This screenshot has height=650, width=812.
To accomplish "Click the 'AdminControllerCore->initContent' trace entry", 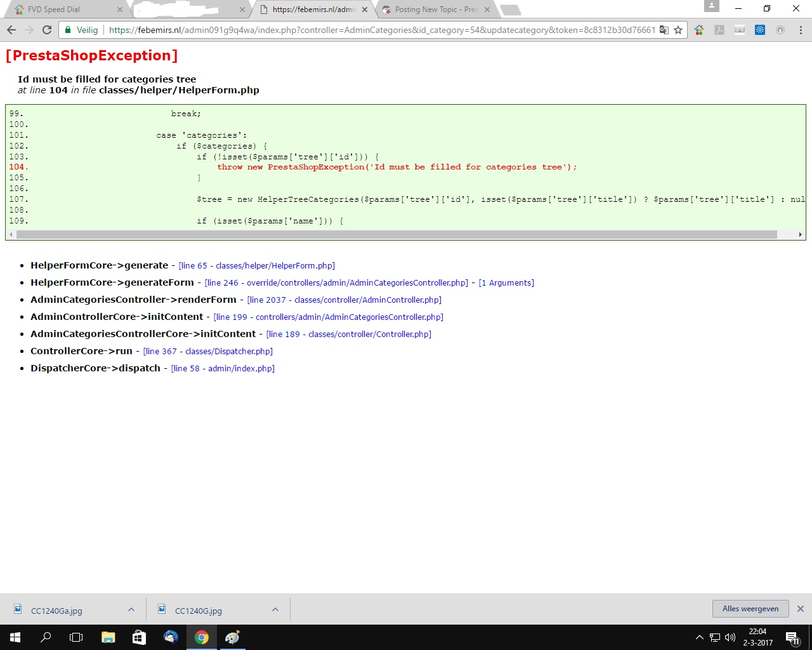I will pyautogui.click(x=117, y=317).
